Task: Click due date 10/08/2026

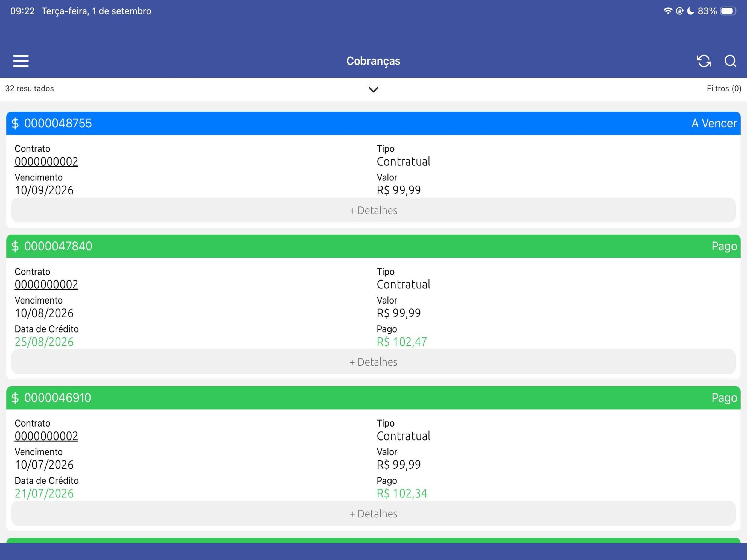Action: (x=44, y=313)
